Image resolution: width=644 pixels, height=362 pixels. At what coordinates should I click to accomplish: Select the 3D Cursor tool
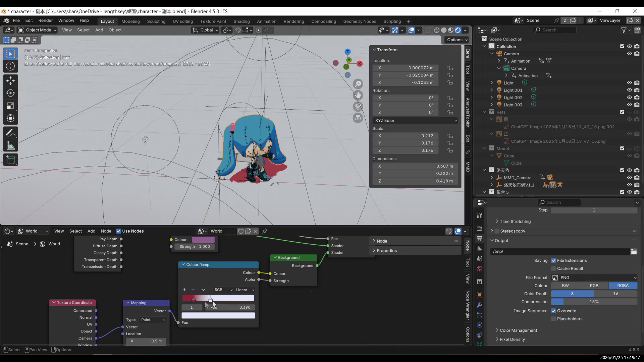point(10,66)
